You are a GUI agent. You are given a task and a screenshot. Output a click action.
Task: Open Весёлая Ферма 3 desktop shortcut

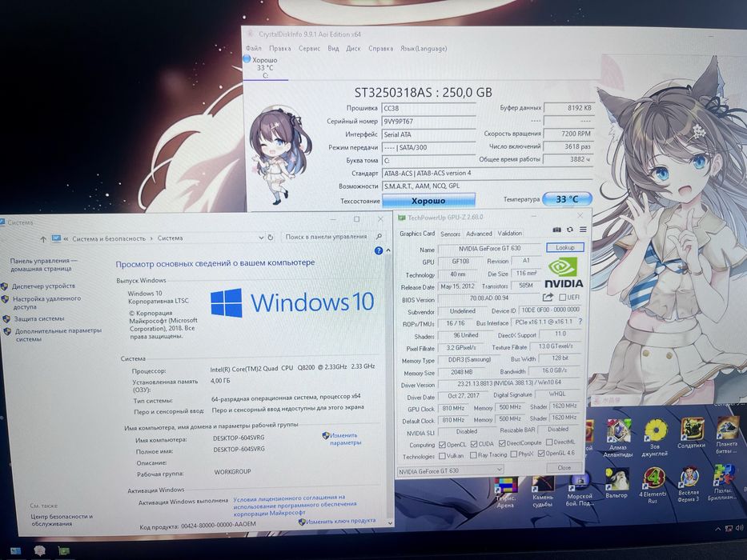click(689, 484)
